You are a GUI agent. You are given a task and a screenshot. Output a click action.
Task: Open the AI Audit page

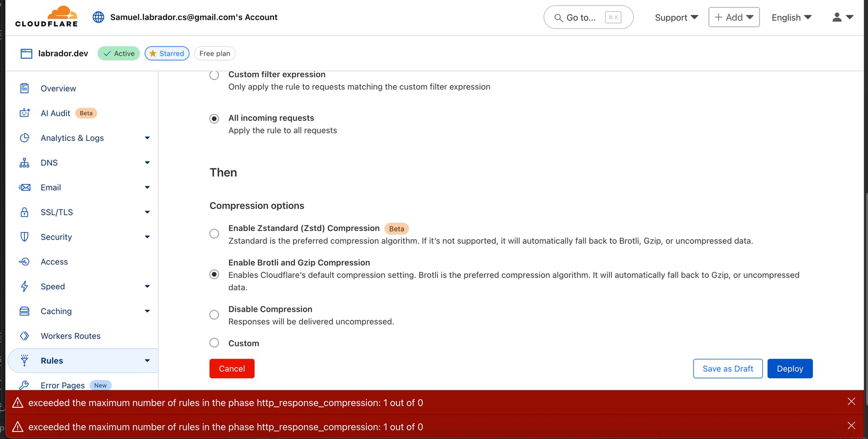[55, 113]
